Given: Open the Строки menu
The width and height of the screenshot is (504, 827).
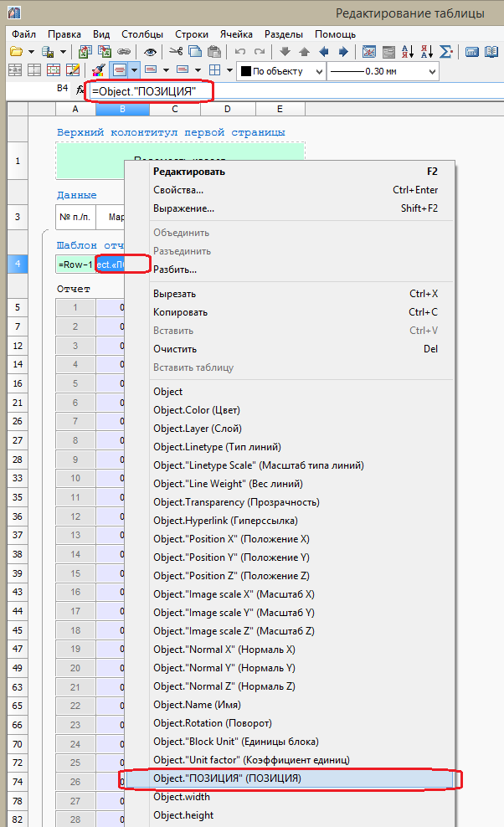Looking at the screenshot, I should (x=192, y=34).
